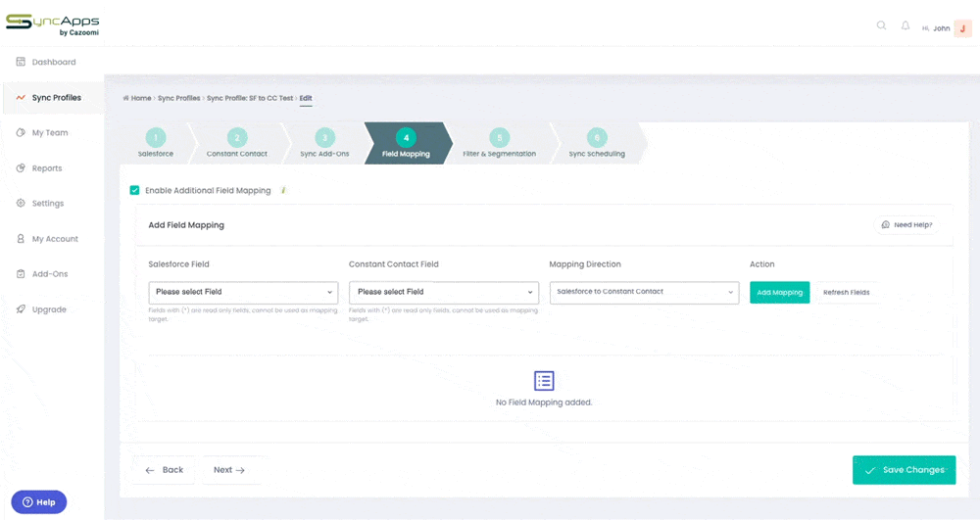
Task: Click the Add-Ons sidebar icon
Action: 21,273
